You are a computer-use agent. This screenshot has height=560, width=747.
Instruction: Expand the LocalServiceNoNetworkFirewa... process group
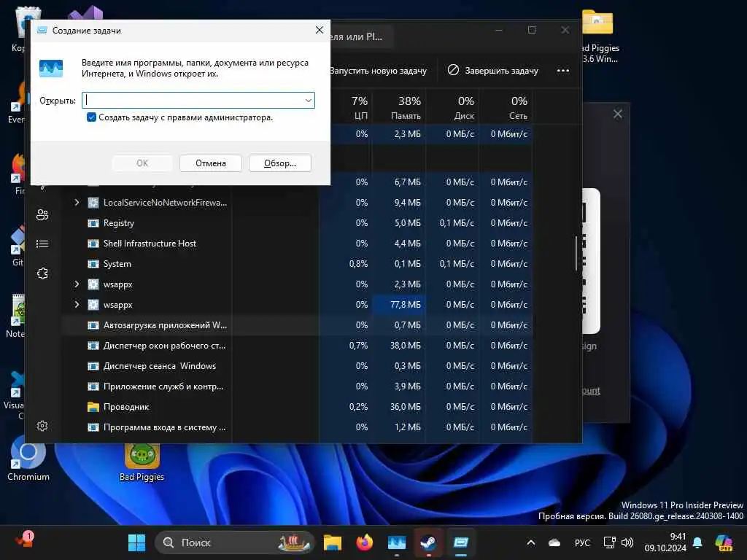coord(77,203)
